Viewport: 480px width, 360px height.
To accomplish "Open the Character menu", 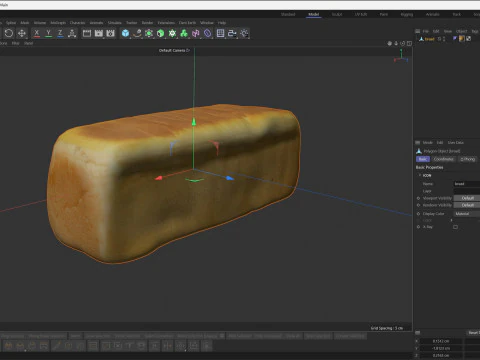I will (77, 23).
